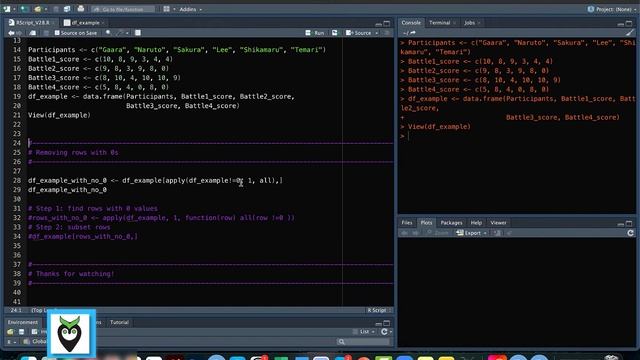Click the "# Step 2: subset rows" comment

tap(69, 227)
